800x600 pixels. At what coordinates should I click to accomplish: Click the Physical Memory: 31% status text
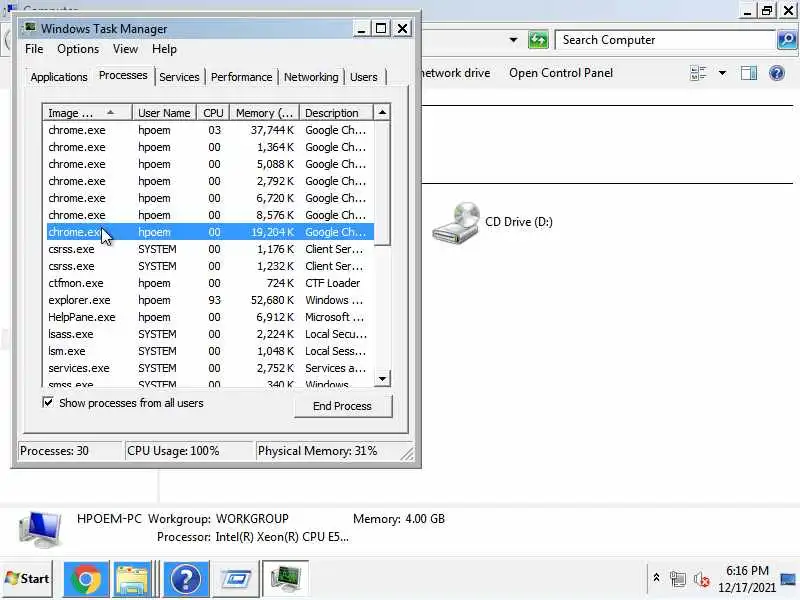click(x=317, y=451)
